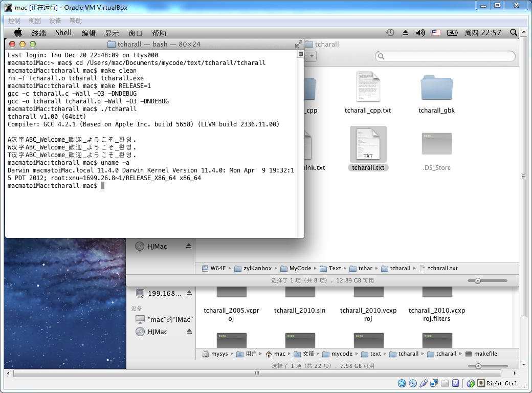Click VirtualBox network adapters indicator
The height and width of the screenshot is (393, 532).
tap(434, 383)
